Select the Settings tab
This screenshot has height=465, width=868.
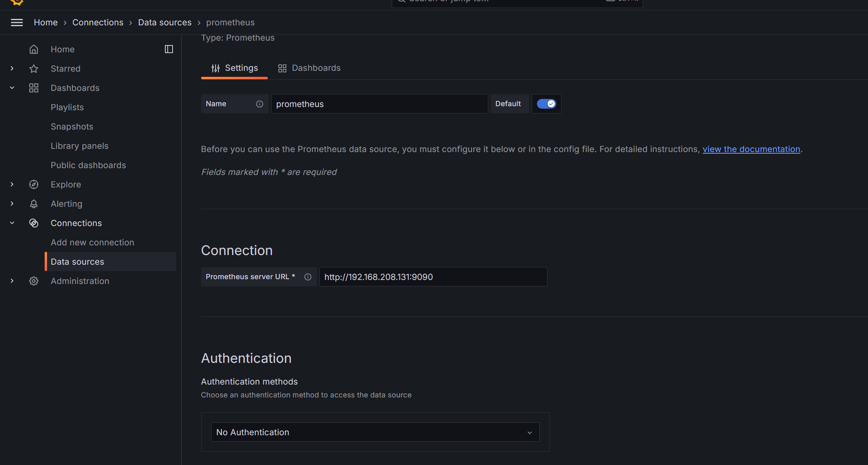point(234,68)
